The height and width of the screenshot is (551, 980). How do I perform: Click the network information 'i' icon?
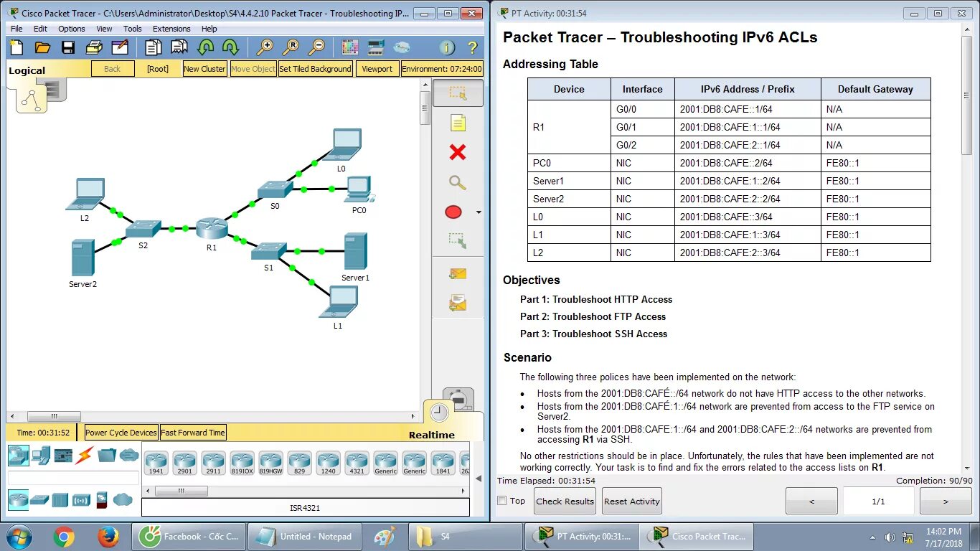pyautogui.click(x=447, y=48)
